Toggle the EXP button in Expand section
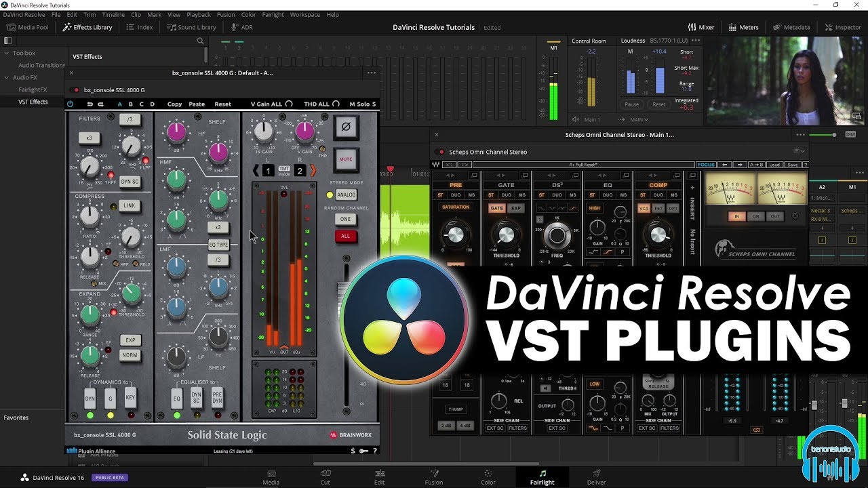This screenshot has width=868, height=488. [x=130, y=340]
